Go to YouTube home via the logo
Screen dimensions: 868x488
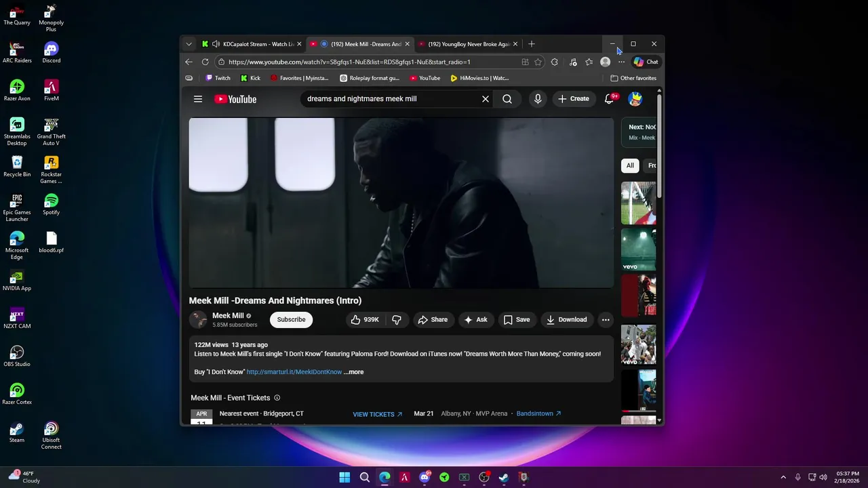(235, 99)
